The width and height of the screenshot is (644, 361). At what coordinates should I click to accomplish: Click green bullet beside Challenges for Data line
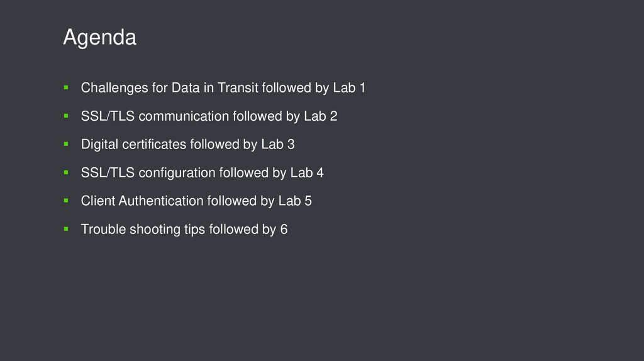pos(65,87)
